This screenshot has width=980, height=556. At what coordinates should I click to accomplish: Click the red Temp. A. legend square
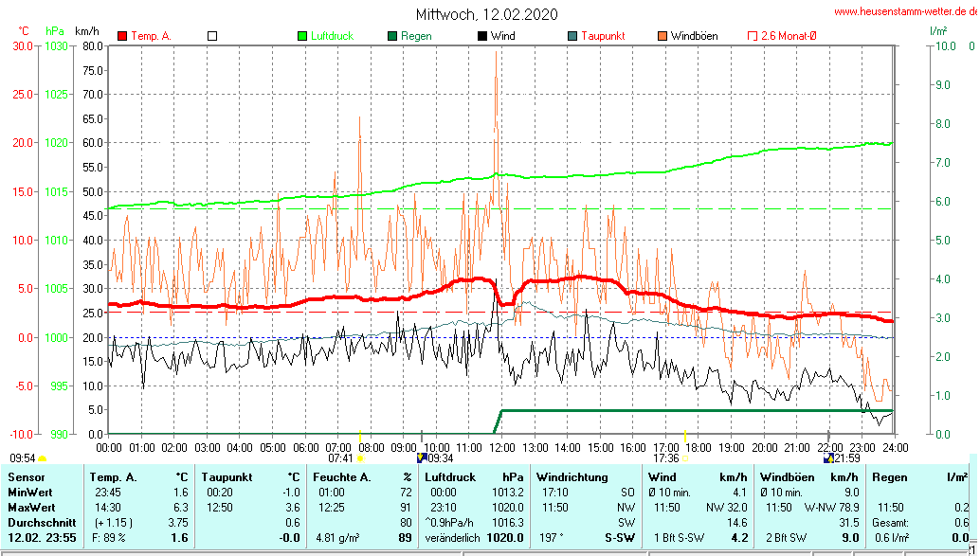pos(121,36)
